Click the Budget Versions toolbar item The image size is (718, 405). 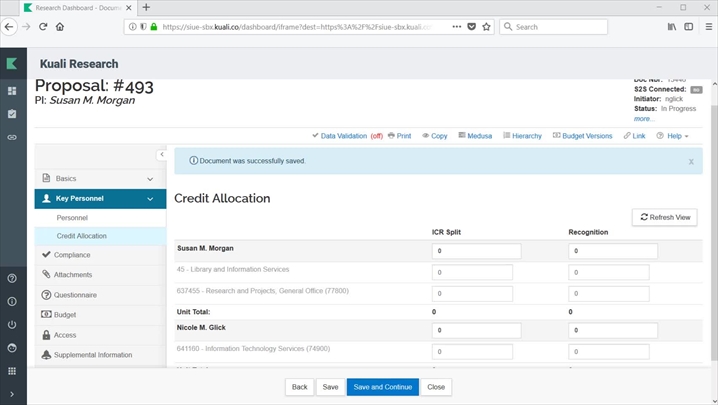[x=581, y=135]
